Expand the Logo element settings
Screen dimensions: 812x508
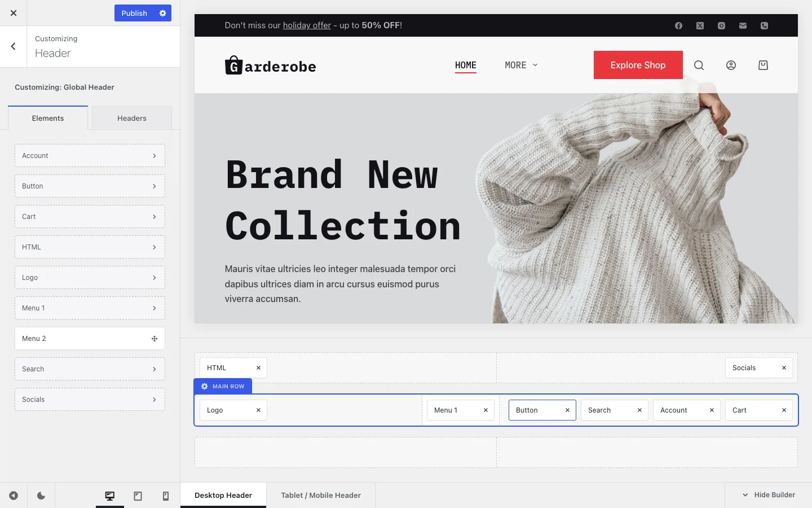coord(90,277)
